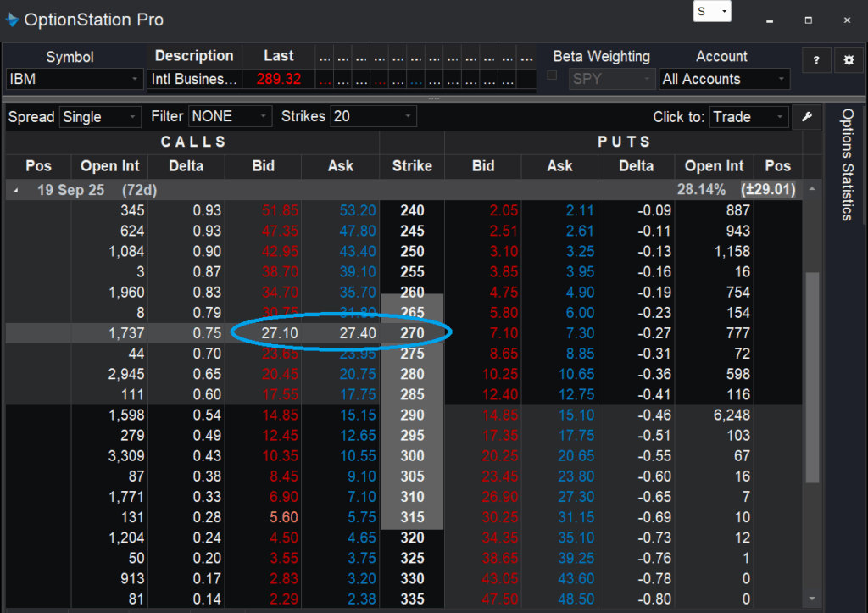868x613 pixels.
Task: Click the put bid 8.65 at strike 275
Action: click(504, 354)
